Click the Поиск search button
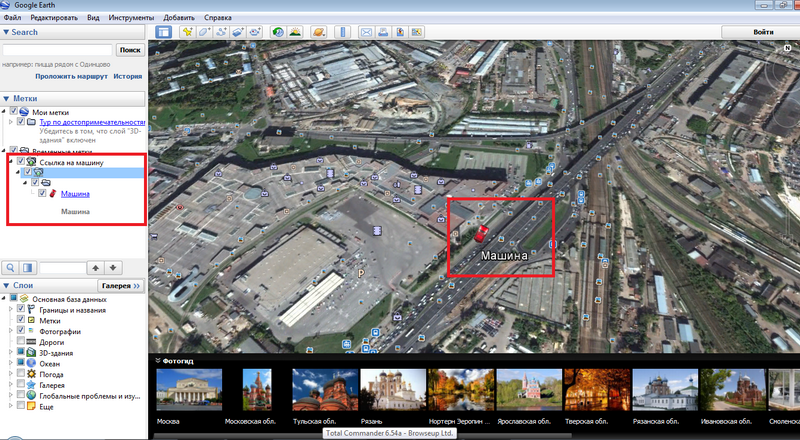The image size is (800, 440). 130,49
